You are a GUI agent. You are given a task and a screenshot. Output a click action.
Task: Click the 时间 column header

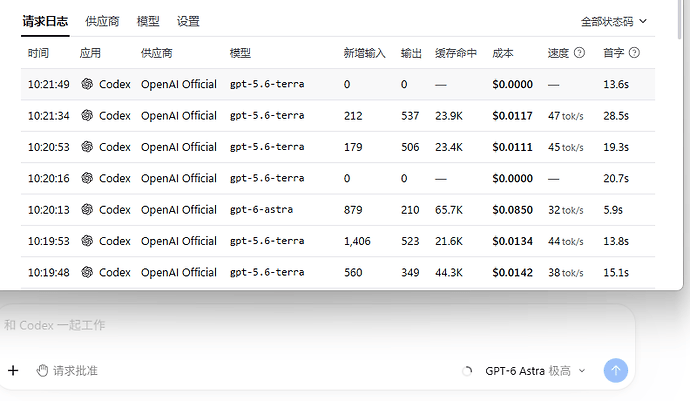point(38,53)
